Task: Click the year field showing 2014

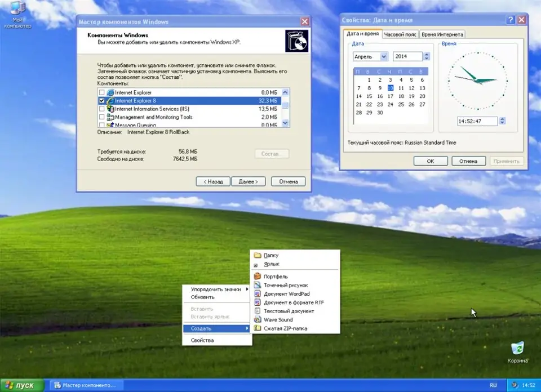Action: 407,56
